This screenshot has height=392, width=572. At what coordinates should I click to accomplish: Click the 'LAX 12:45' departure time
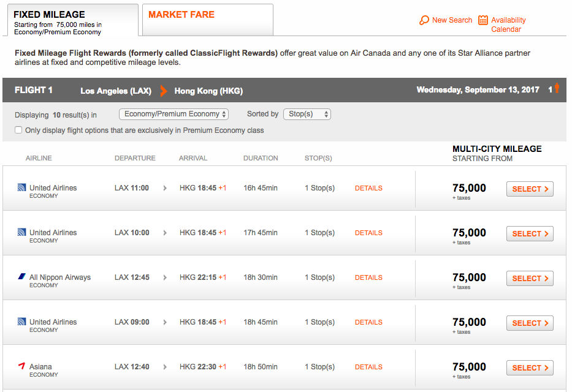132,277
